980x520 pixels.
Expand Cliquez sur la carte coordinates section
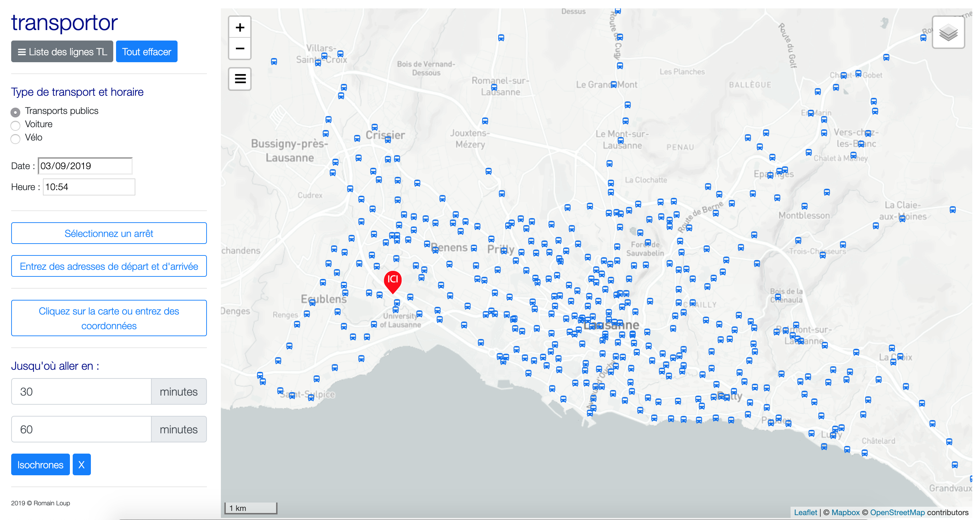pos(109,318)
